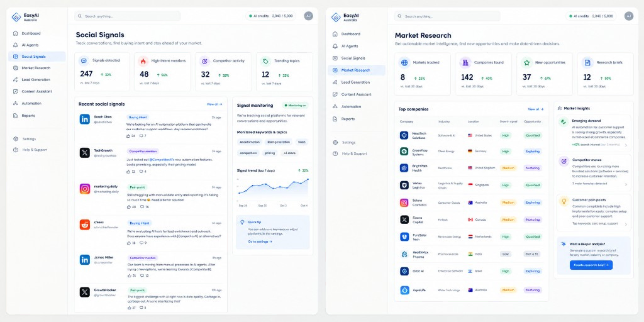Open the EasyAI logo in the Social Signals window
The height and width of the screenshot is (322, 644).
click(x=16, y=17)
